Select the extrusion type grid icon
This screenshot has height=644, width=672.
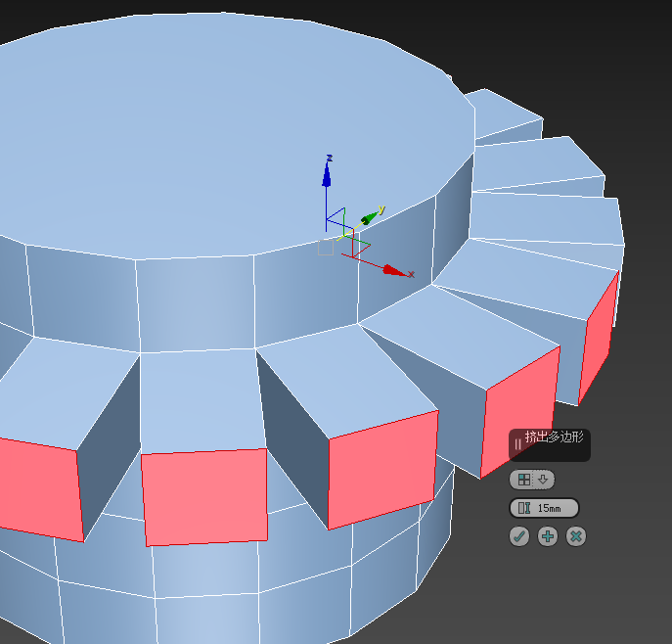pos(524,480)
